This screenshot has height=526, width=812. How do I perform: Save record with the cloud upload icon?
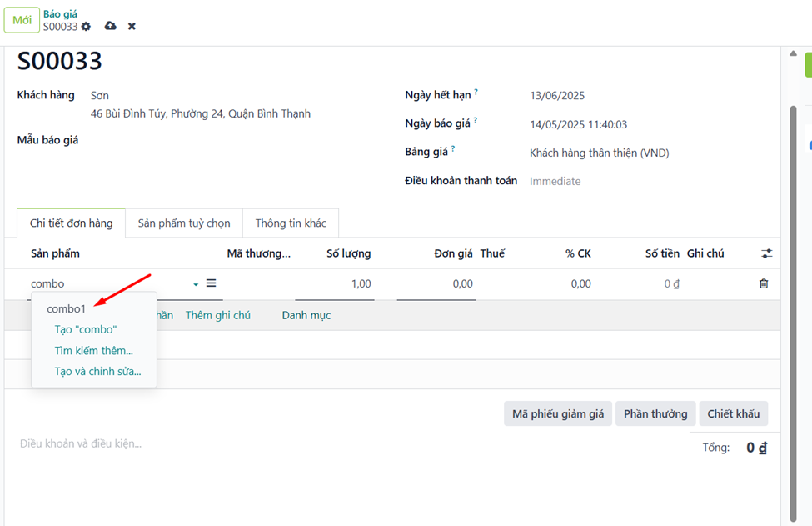click(110, 26)
